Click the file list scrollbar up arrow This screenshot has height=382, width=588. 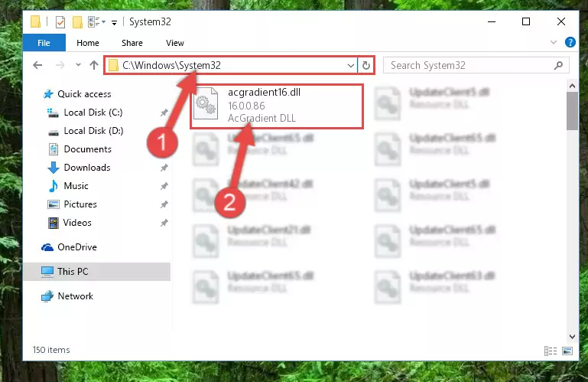coord(572,86)
